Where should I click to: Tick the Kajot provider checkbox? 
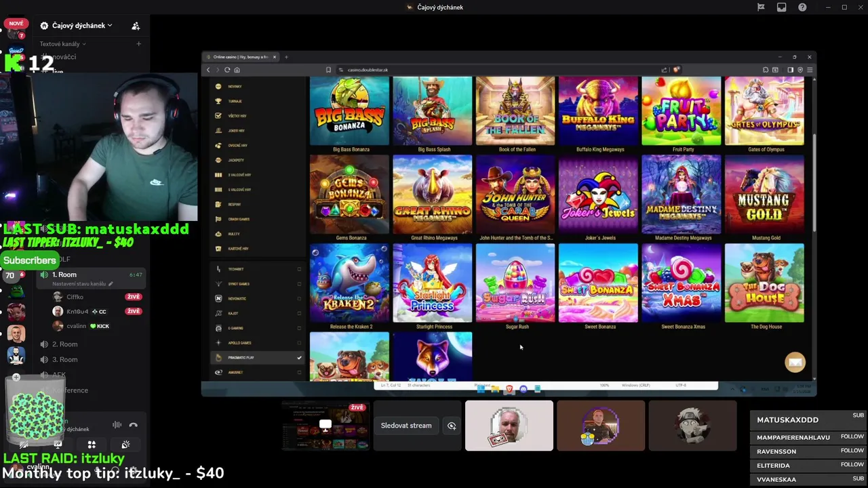click(x=299, y=313)
